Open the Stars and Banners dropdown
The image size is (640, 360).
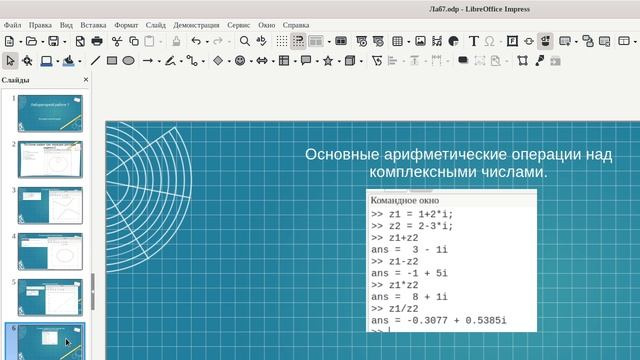pyautogui.click(x=339, y=61)
